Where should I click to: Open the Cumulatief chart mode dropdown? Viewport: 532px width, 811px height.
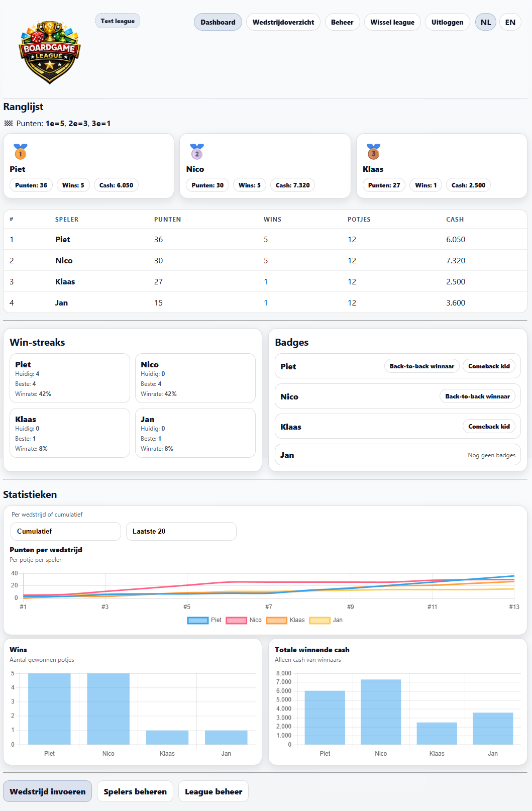tap(65, 531)
